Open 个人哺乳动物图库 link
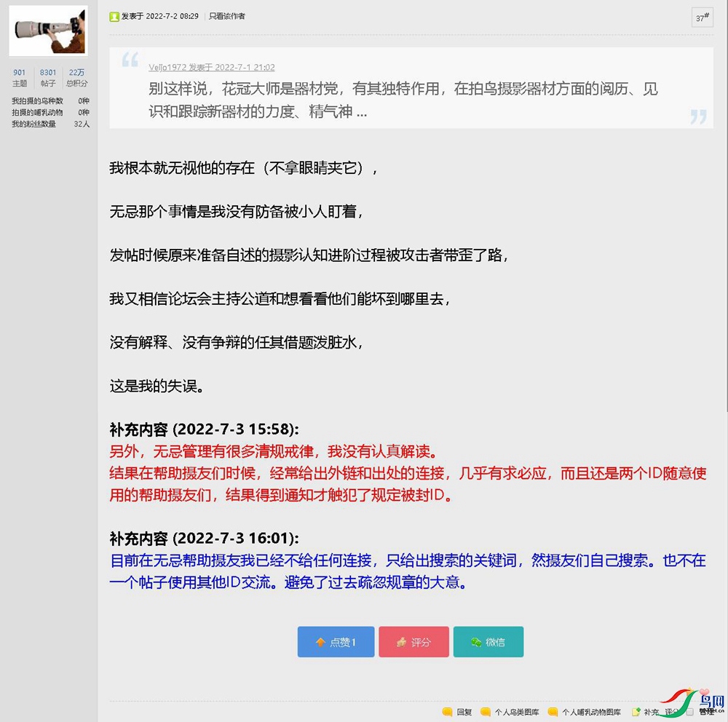The image size is (728, 722). coord(591,712)
